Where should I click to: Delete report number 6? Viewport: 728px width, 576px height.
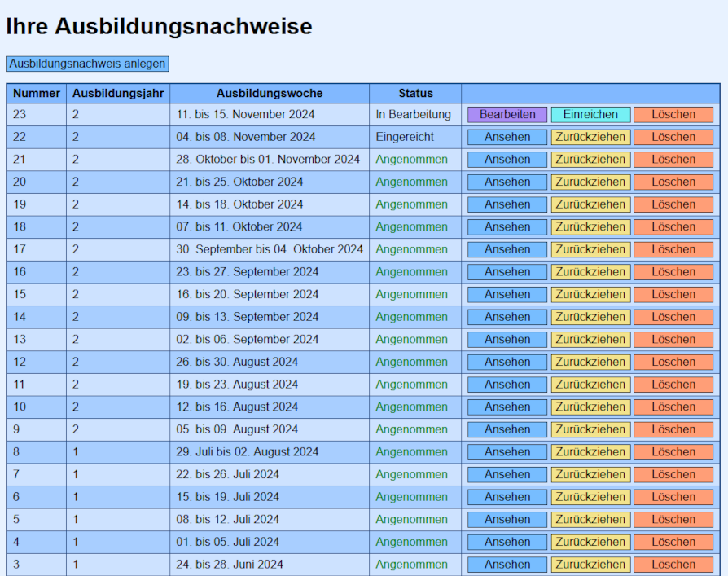pos(673,497)
